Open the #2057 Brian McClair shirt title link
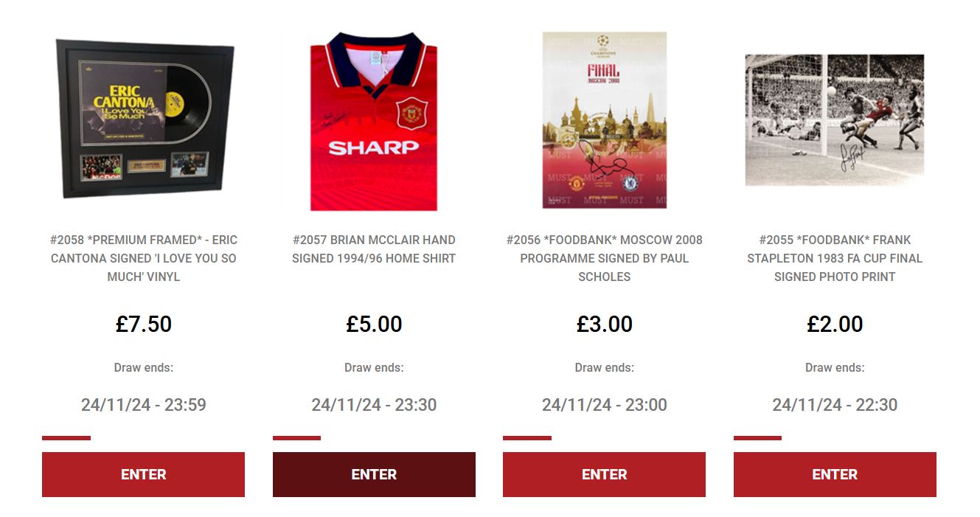 [374, 249]
